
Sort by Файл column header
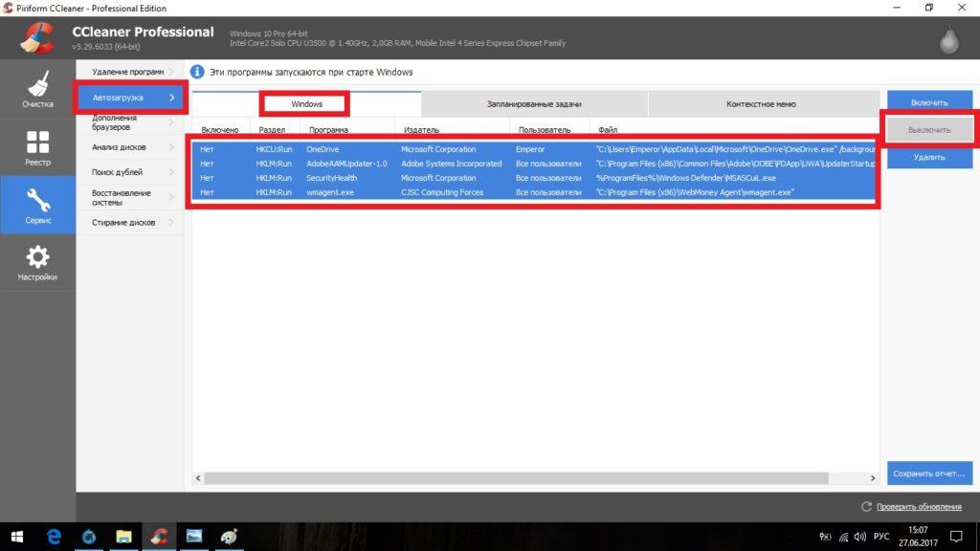(x=608, y=130)
